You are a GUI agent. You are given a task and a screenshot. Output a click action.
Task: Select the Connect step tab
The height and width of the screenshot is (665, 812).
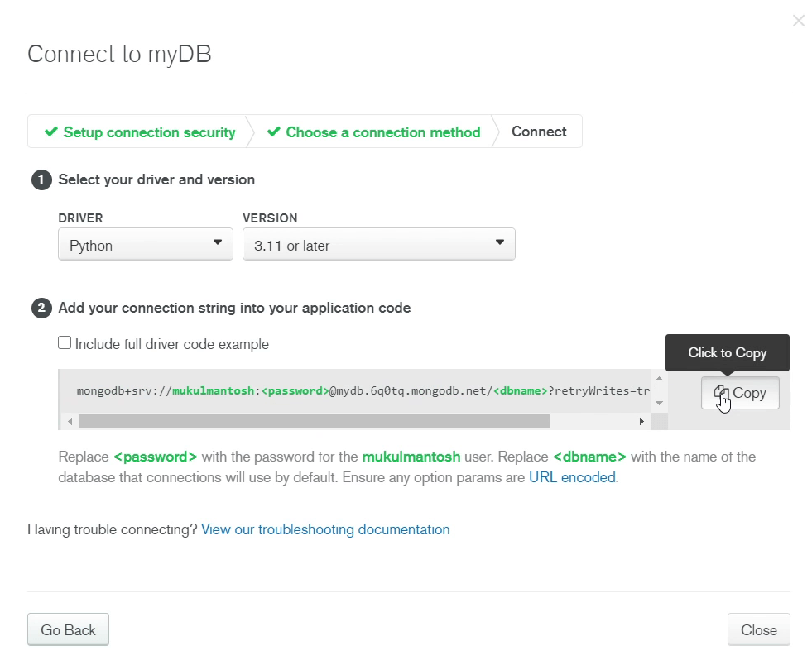539,132
